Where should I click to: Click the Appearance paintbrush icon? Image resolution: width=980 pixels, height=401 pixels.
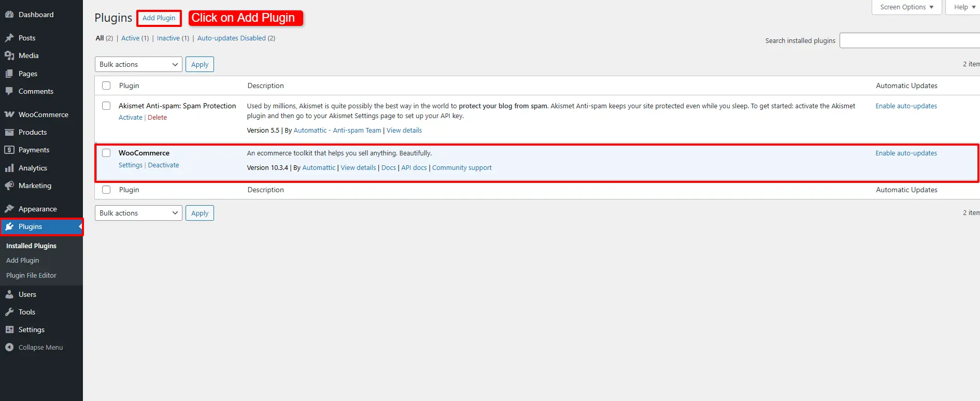pos(9,209)
